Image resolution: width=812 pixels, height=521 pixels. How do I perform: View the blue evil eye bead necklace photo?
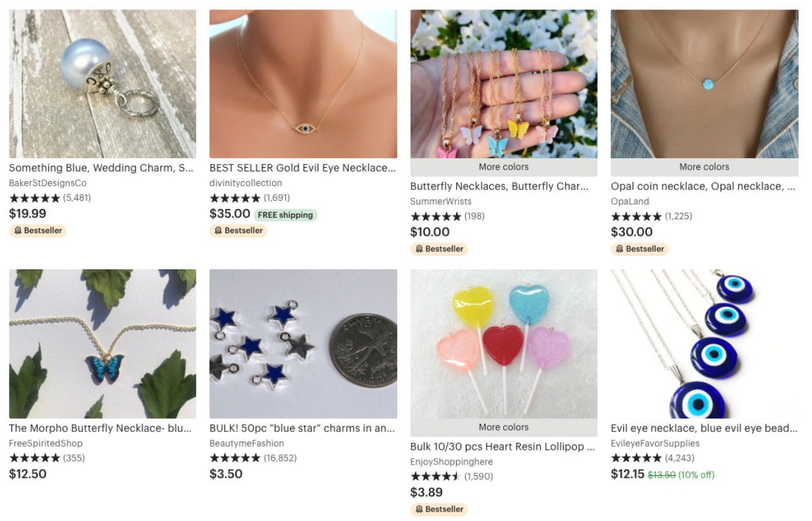[x=704, y=344]
